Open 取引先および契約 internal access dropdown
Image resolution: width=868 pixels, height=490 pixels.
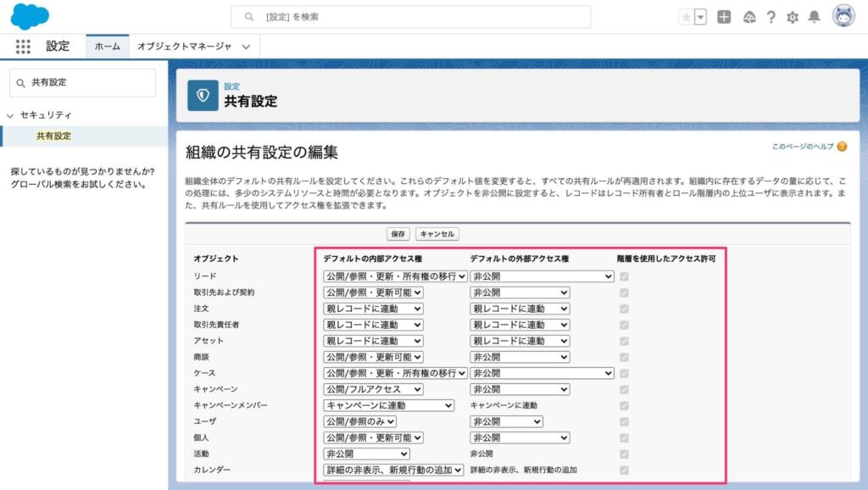click(x=373, y=292)
